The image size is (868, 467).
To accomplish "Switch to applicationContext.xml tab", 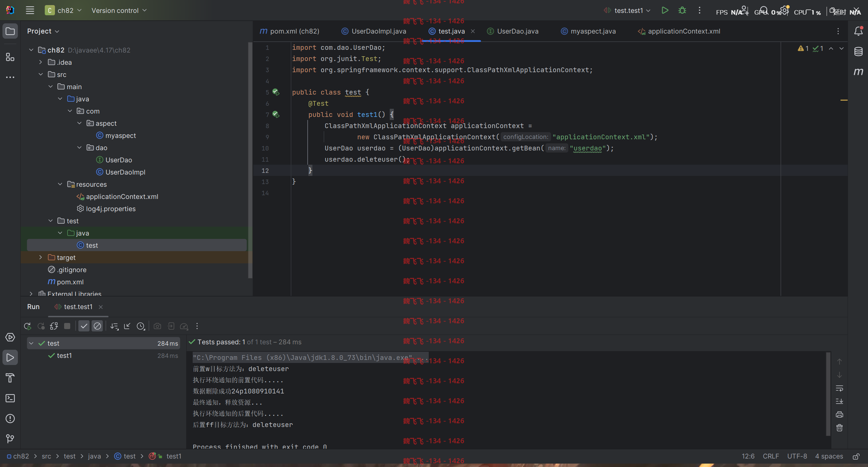I will tap(679, 31).
